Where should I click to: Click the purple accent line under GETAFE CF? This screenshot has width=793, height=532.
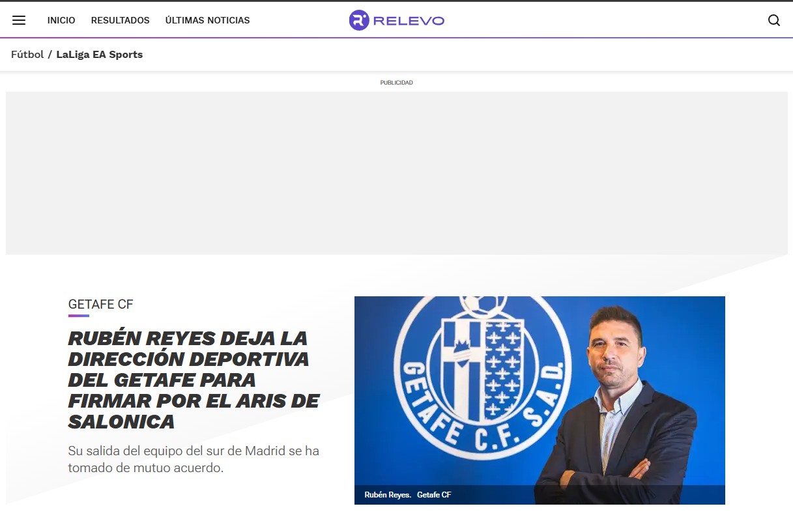[78, 315]
